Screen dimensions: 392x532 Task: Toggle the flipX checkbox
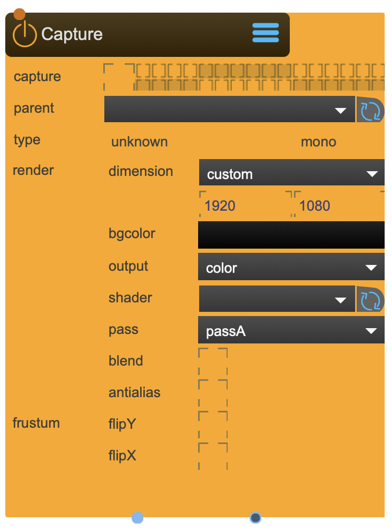click(x=213, y=456)
